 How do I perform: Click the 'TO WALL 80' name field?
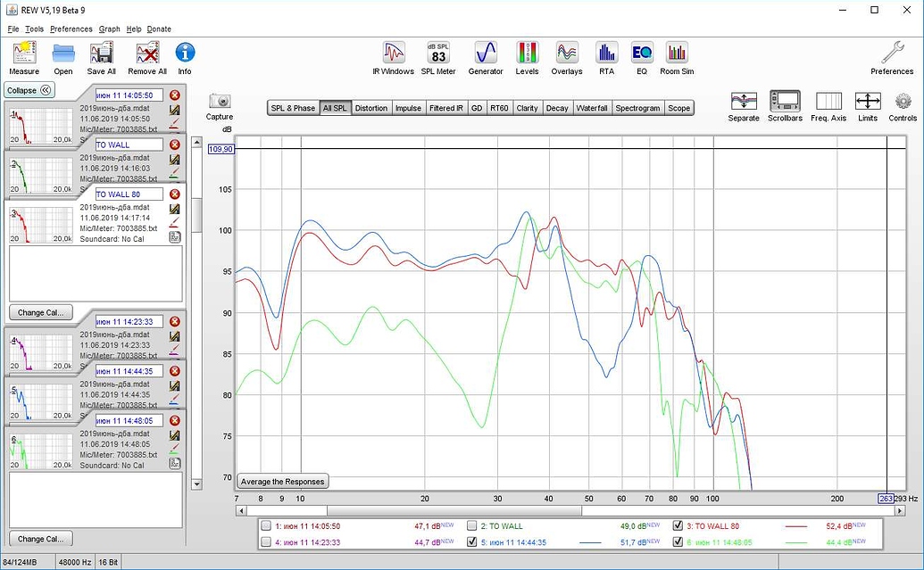129,194
